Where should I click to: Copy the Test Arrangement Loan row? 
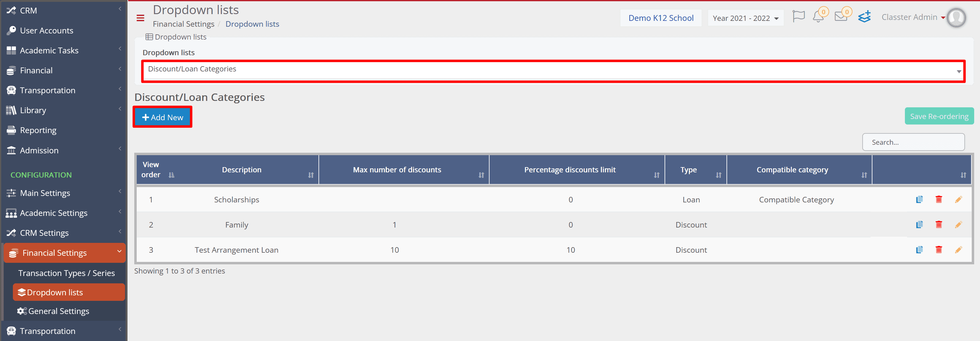coord(919,250)
